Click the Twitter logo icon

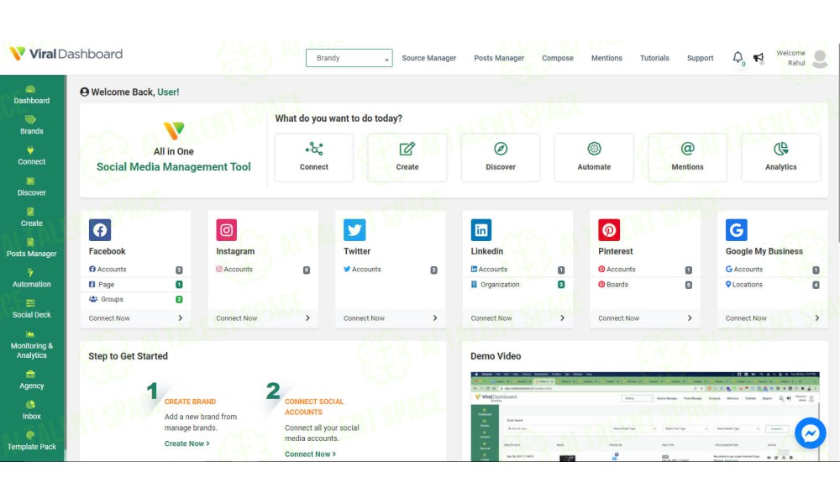click(x=354, y=230)
